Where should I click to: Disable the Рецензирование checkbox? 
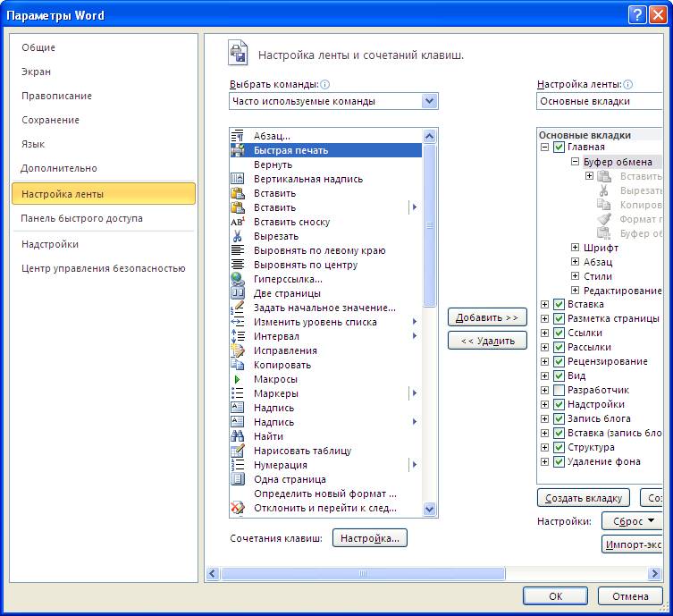559,361
